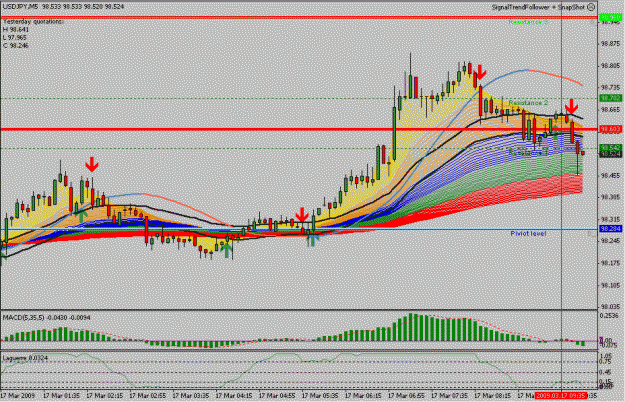
Task: Click the green 98.702 price tag
Action: coord(610,98)
